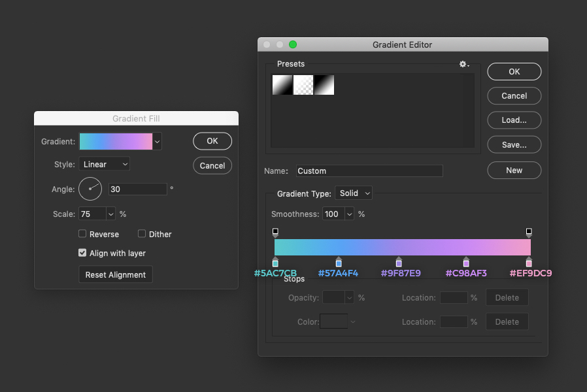Open the Gradient Type dropdown set to Solid

(354, 193)
